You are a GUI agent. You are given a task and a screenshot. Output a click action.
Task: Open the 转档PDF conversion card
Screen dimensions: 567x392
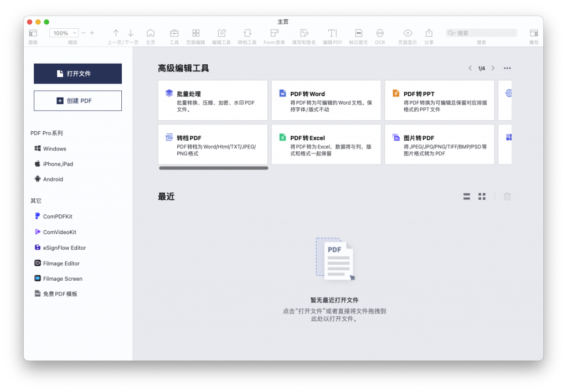[x=213, y=145]
